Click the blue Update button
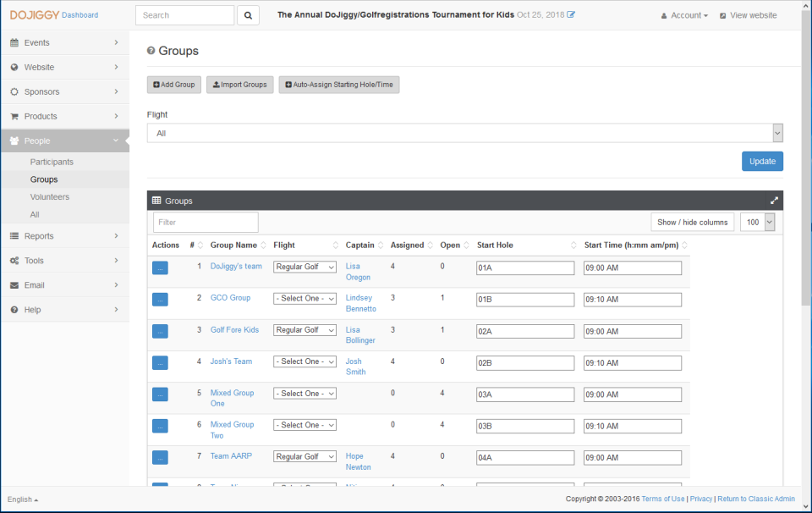This screenshot has width=812, height=513. [762, 161]
